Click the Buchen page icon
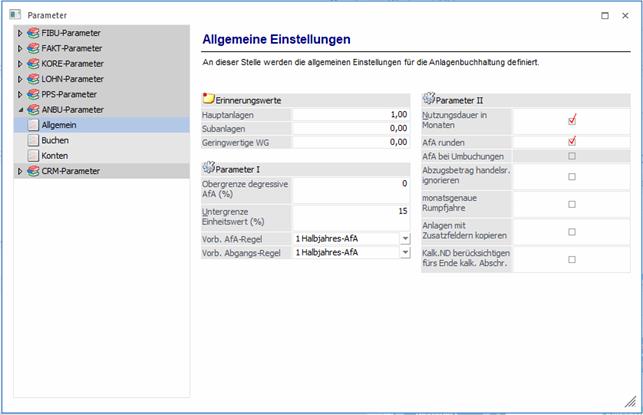The width and height of the screenshot is (643, 415). point(33,141)
